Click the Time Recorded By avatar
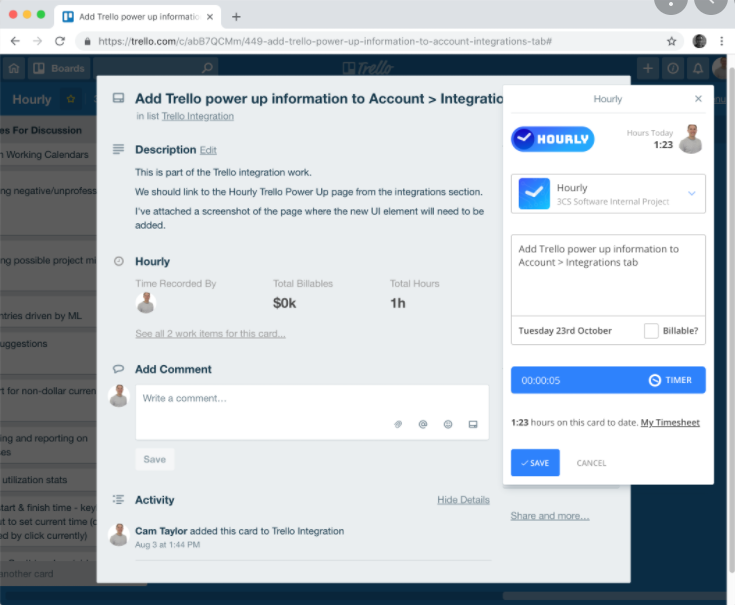This screenshot has height=605, width=735. tap(146, 303)
